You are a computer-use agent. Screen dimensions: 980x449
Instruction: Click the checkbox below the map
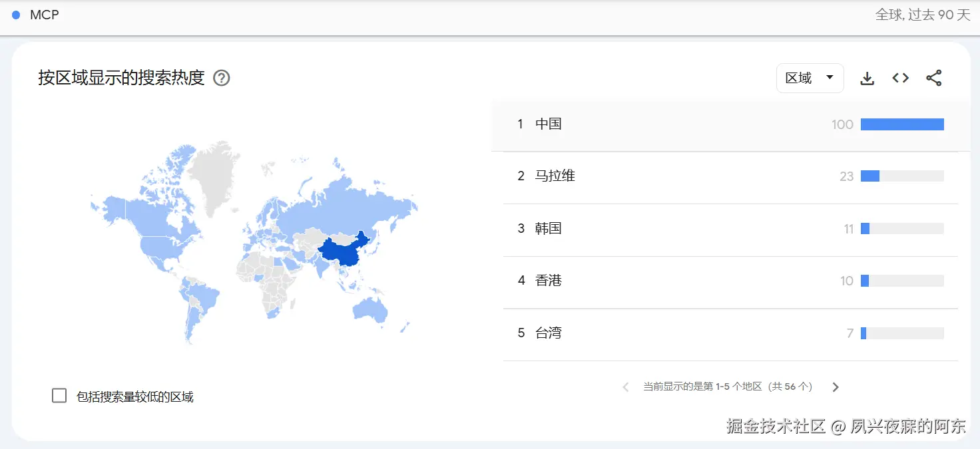pyautogui.click(x=59, y=394)
